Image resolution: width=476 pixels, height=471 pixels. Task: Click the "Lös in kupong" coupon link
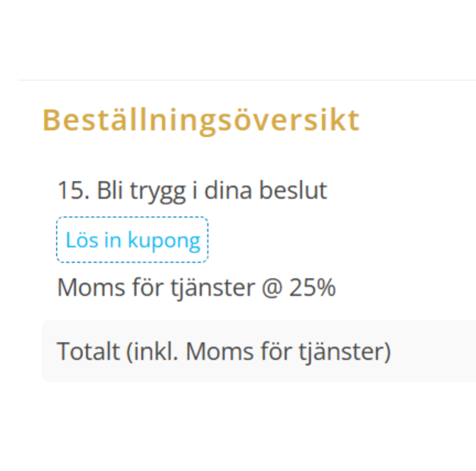[x=132, y=240]
